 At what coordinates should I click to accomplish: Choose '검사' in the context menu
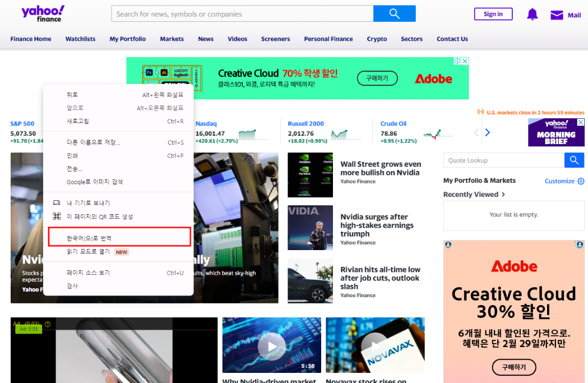click(x=118, y=286)
